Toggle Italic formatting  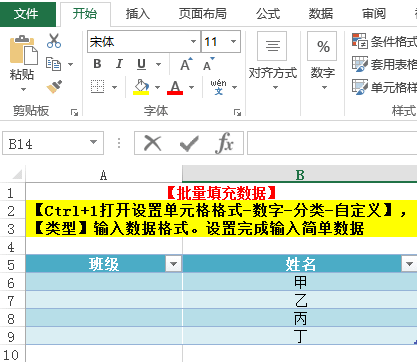click(x=119, y=64)
